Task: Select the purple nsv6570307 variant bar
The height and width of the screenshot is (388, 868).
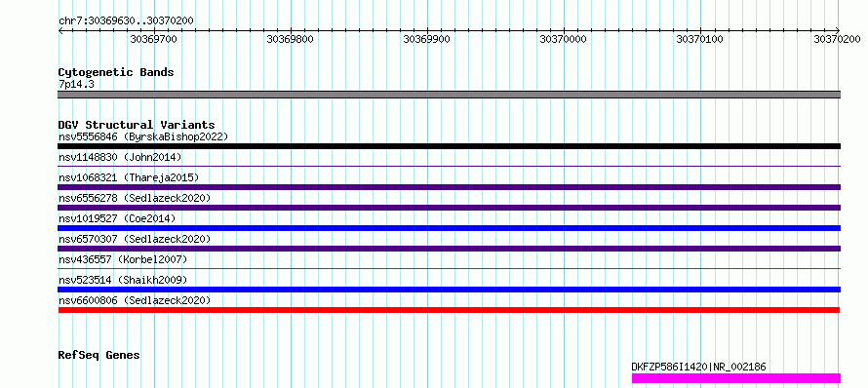Action: tap(449, 249)
